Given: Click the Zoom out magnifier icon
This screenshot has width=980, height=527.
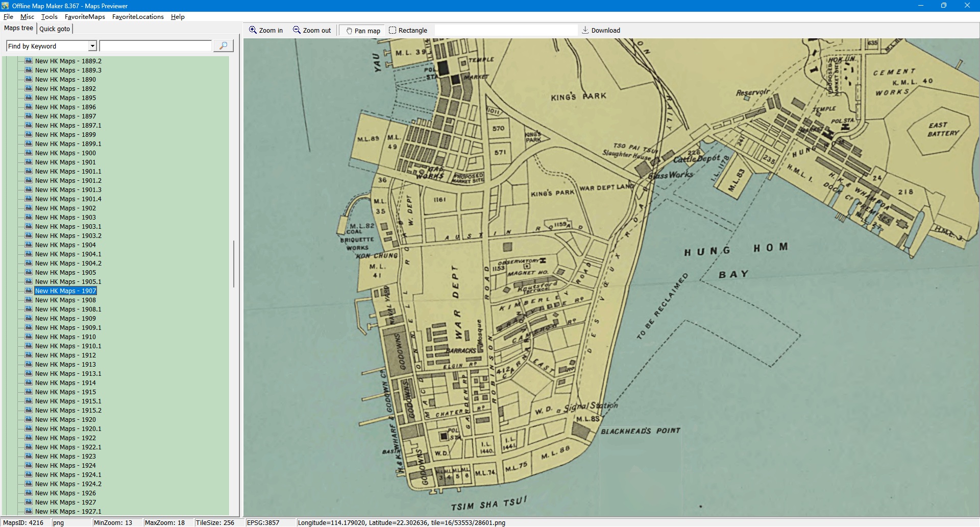Looking at the screenshot, I should (x=297, y=30).
